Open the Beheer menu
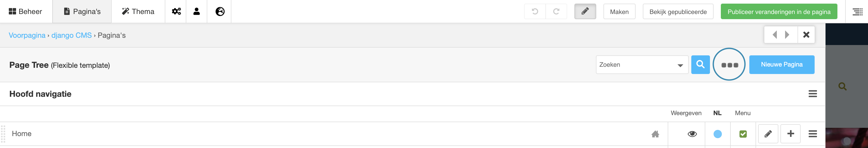Screen dimensions: 868x148 (26, 11)
